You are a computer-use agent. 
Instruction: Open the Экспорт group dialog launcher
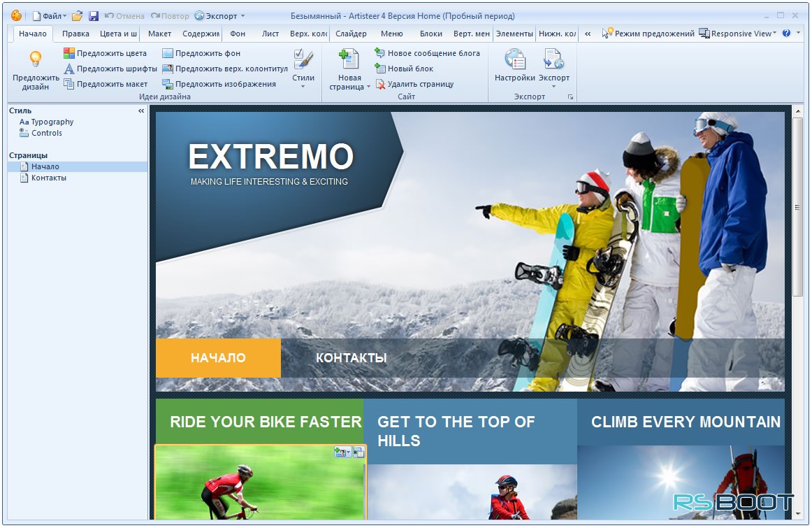570,97
